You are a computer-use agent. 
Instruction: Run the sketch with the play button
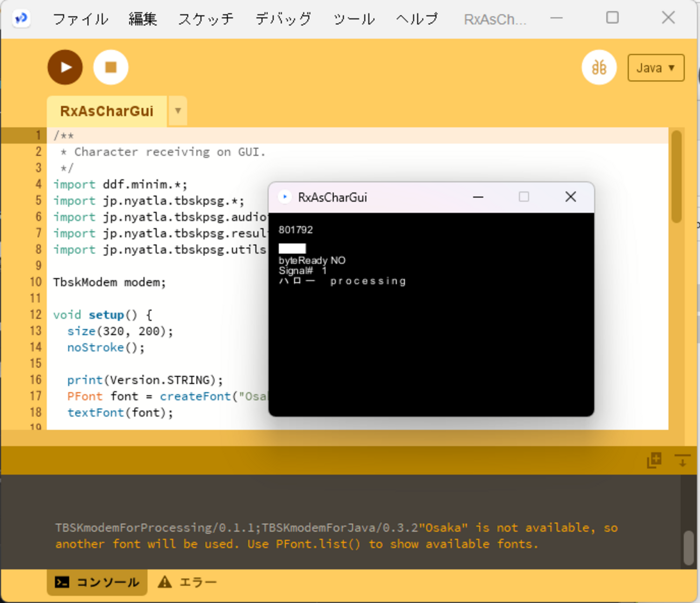[x=65, y=67]
